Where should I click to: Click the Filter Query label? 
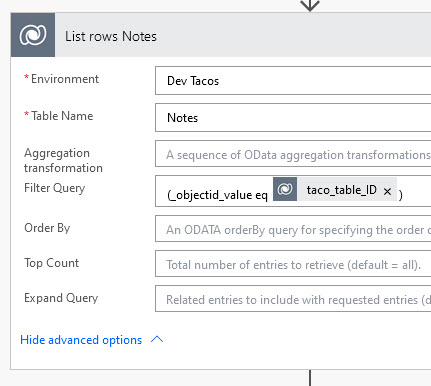[55, 188]
